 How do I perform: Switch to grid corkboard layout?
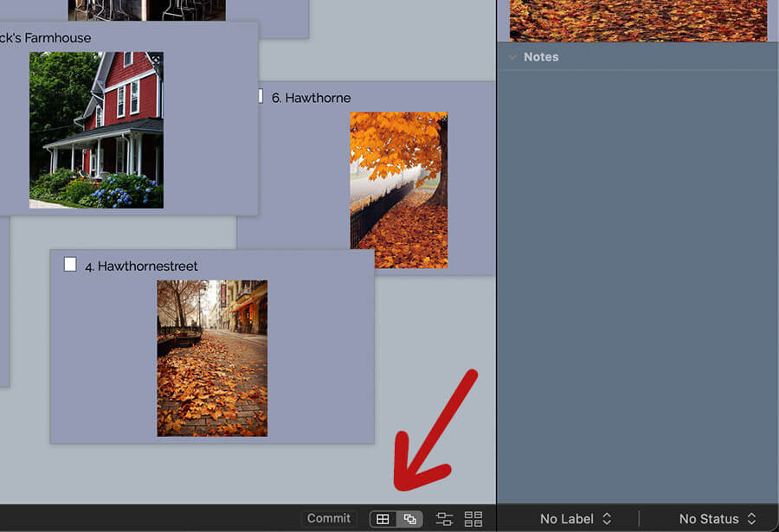coord(383,519)
